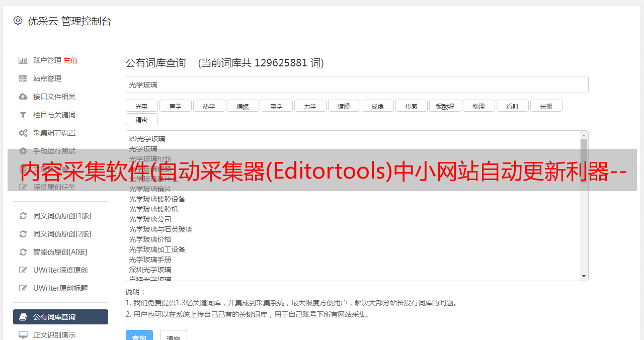Pick the 成像 tag button
The height and width of the screenshot is (340, 644).
377,106
